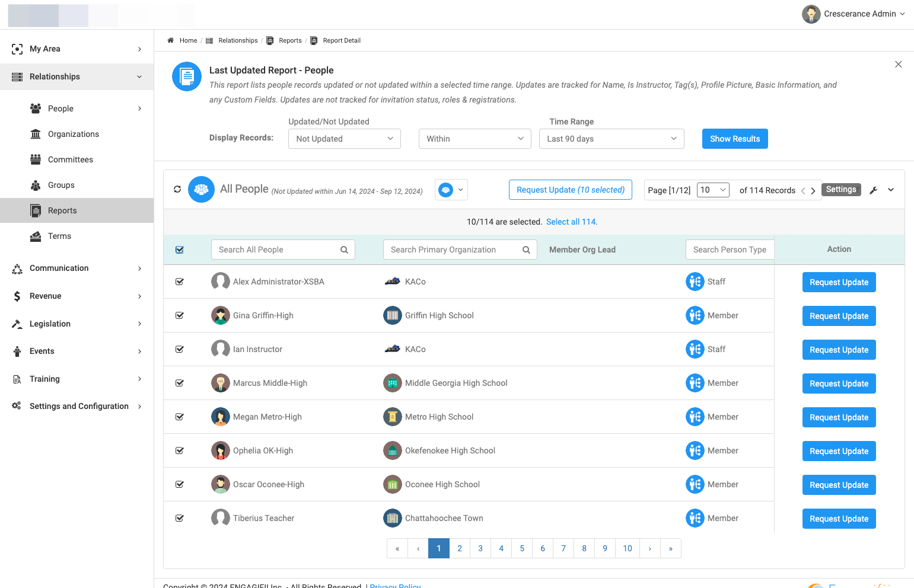Click the Last Updated Report document icon
This screenshot has width=914, height=588.
[x=187, y=76]
